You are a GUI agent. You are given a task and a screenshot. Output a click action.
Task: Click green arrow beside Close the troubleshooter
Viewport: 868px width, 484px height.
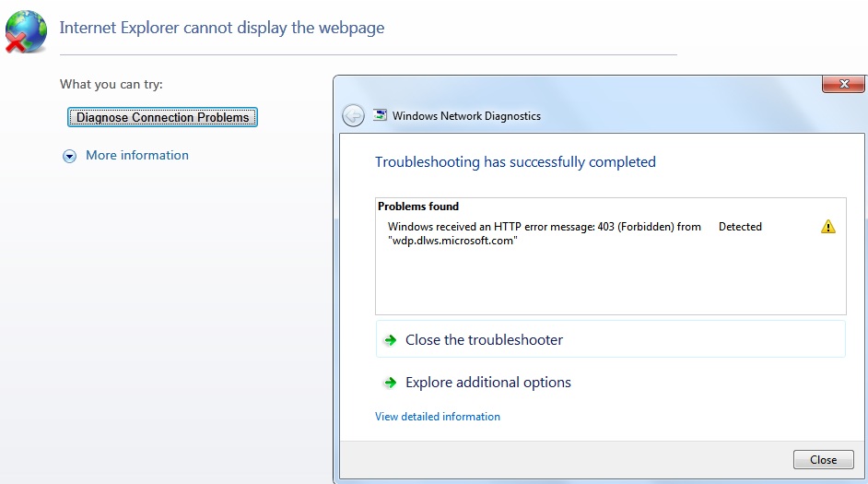coord(391,340)
